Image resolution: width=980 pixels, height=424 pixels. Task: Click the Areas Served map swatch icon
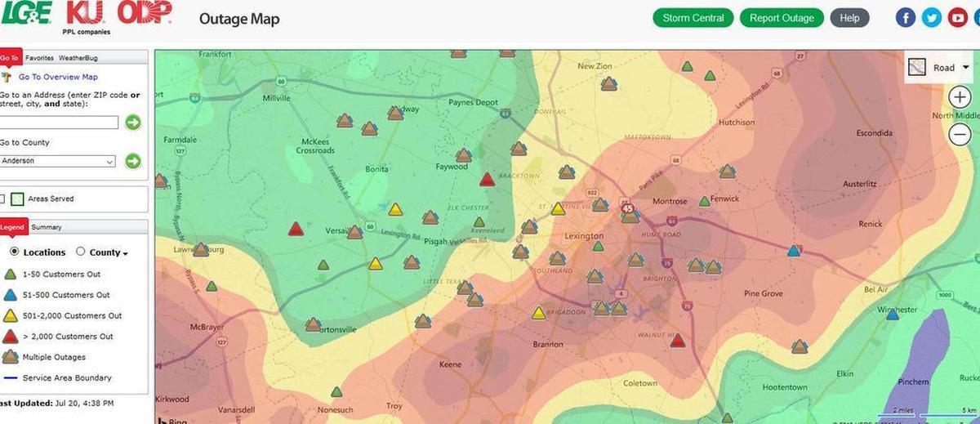17,199
